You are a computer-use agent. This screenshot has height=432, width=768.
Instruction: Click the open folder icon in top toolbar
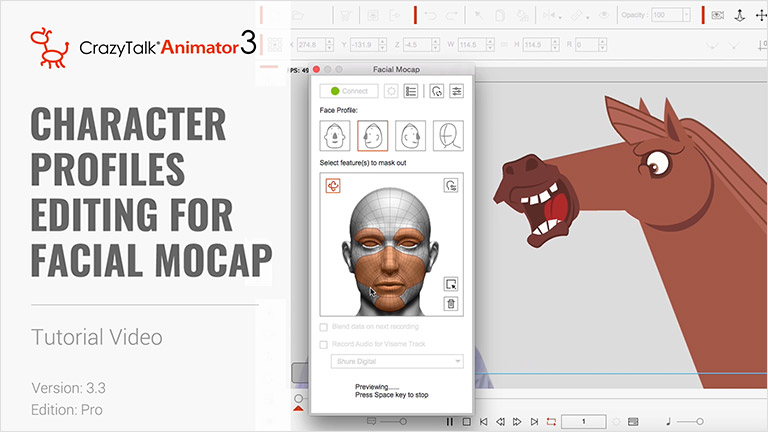point(298,16)
